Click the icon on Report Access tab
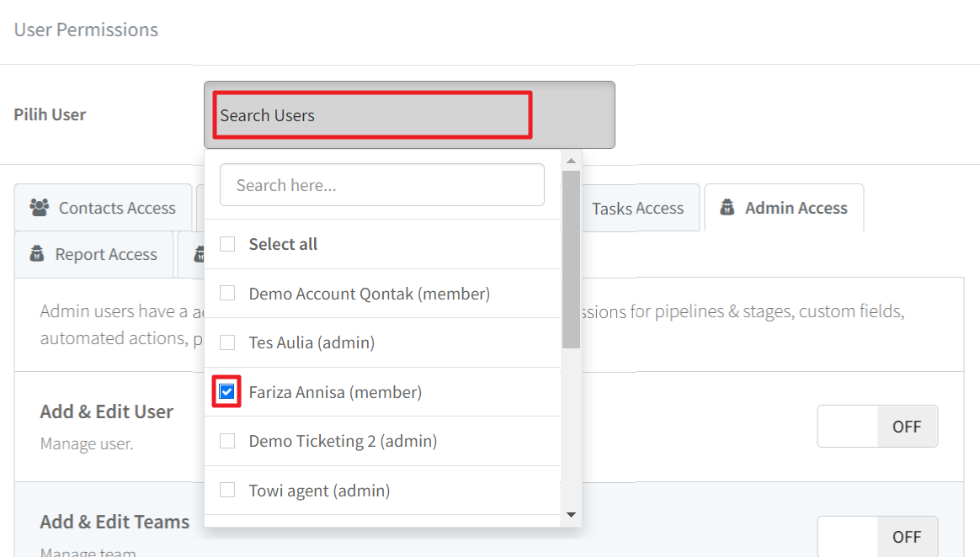Image resolution: width=980 pixels, height=557 pixels. [36, 254]
